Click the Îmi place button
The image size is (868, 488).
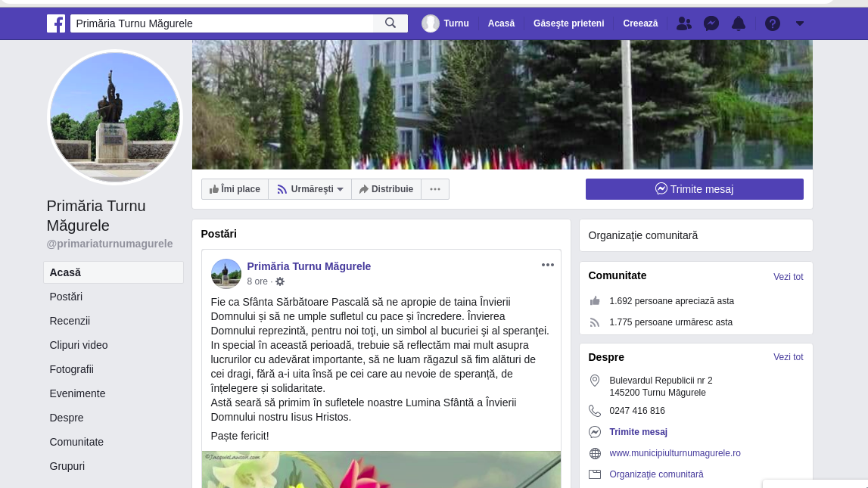pos(235,189)
